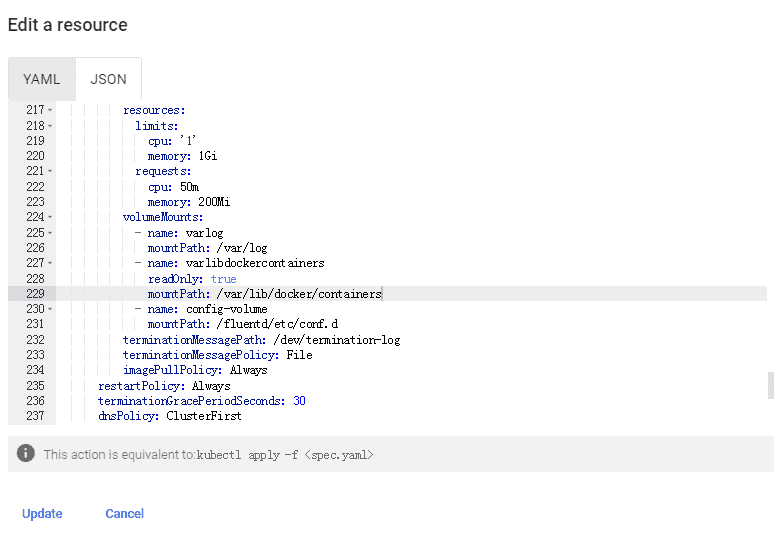
Task: Place cursor on mountPath /var/lib/docker/containers line
Action: (265, 294)
